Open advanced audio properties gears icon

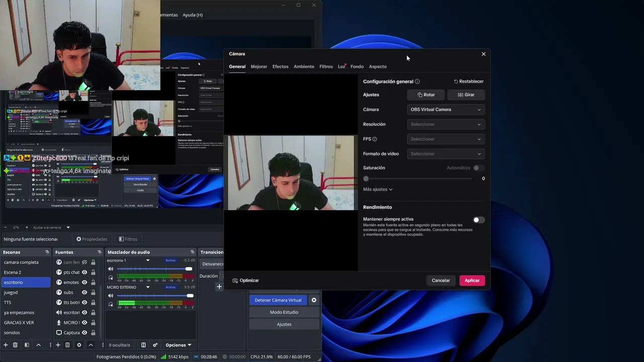(x=155, y=345)
